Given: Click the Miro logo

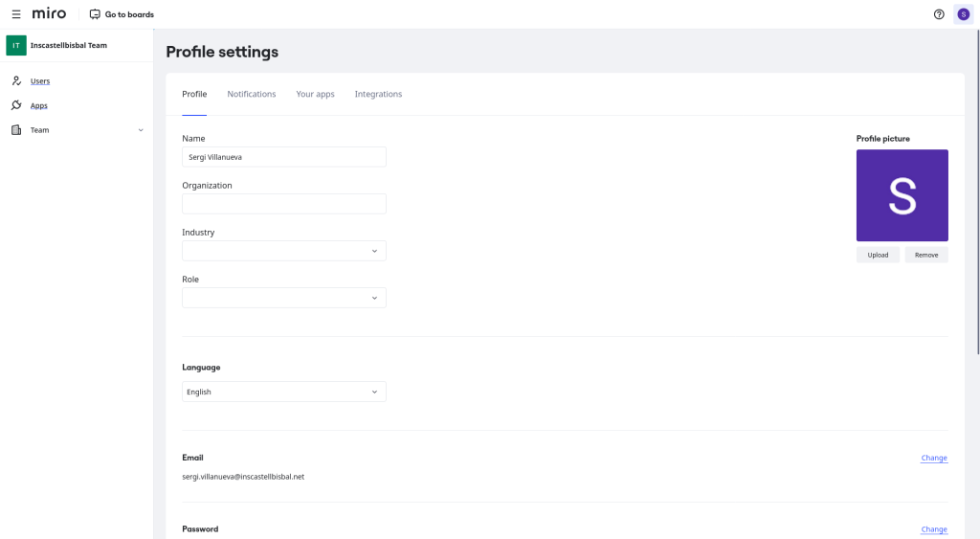Looking at the screenshot, I should [x=49, y=13].
